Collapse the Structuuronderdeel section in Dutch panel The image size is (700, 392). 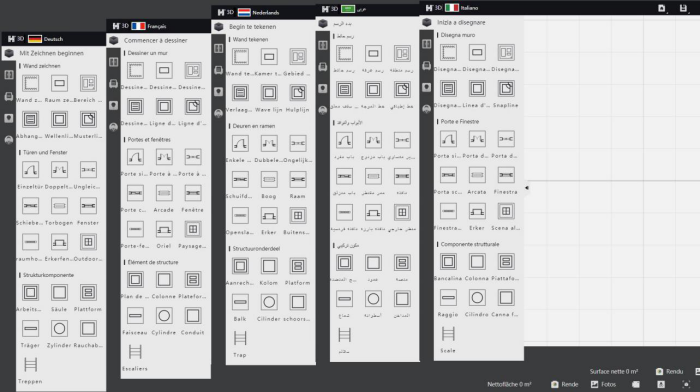(x=256, y=249)
